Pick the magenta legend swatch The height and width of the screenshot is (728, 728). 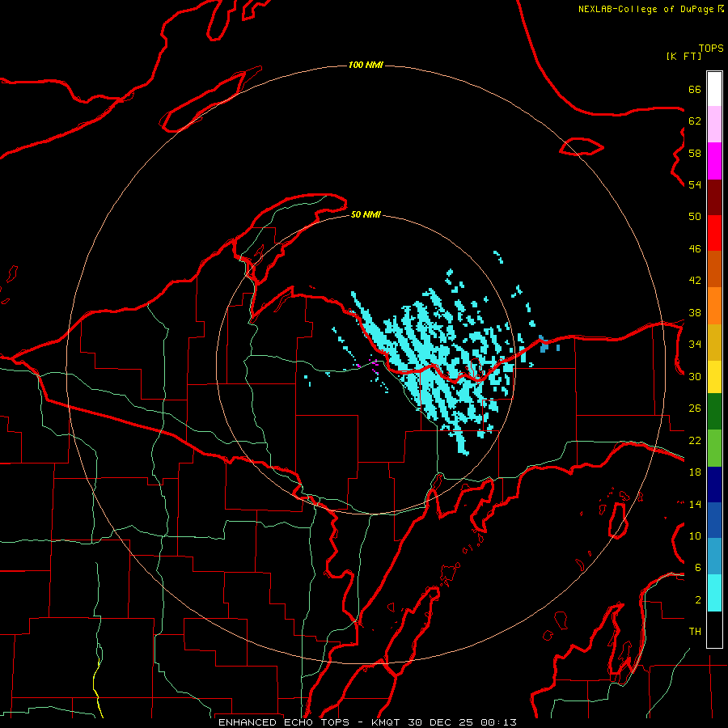click(x=714, y=161)
